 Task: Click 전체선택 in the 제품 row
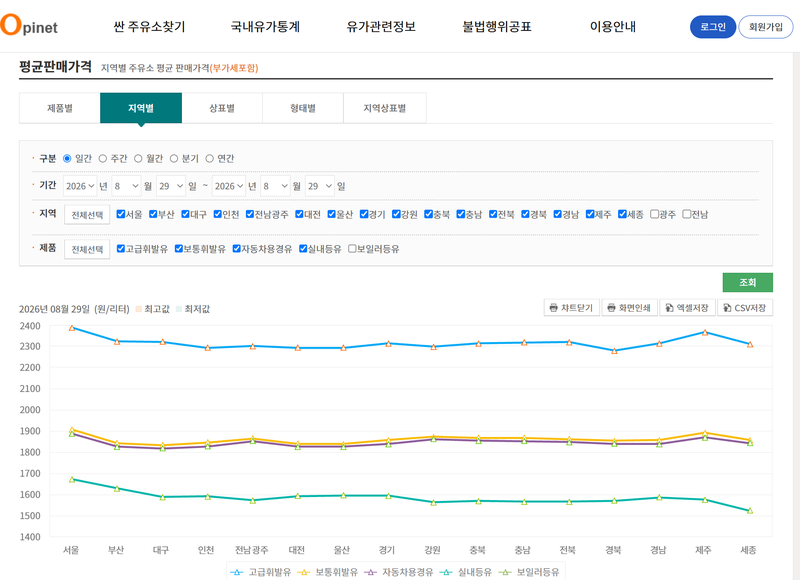click(x=87, y=249)
